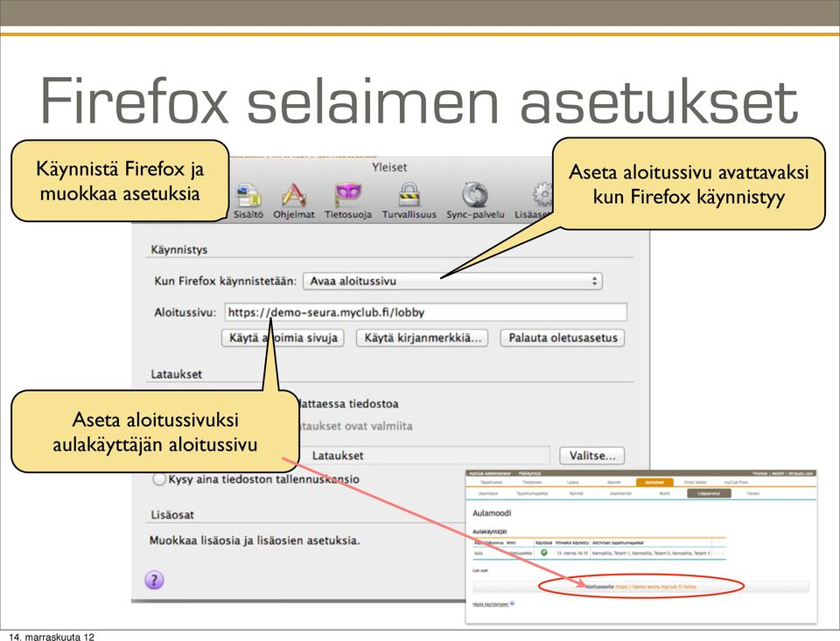Click the 'Yleiset' window title text

(x=389, y=167)
